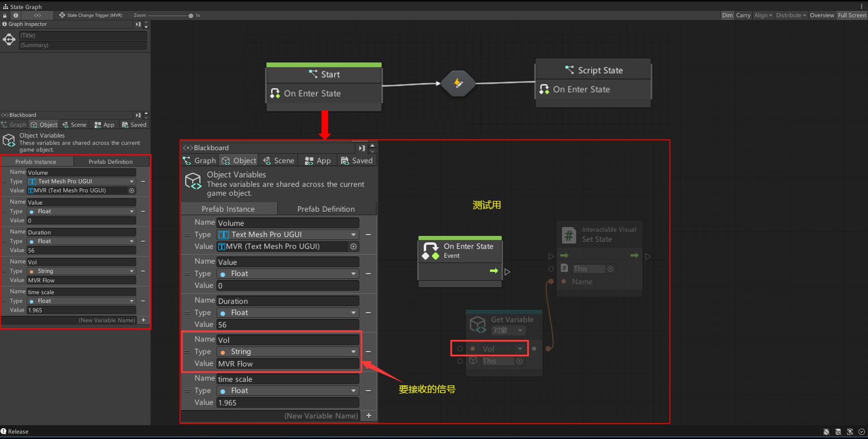Click the lightning transition node between states
This screenshot has height=439, width=868.
click(x=458, y=83)
